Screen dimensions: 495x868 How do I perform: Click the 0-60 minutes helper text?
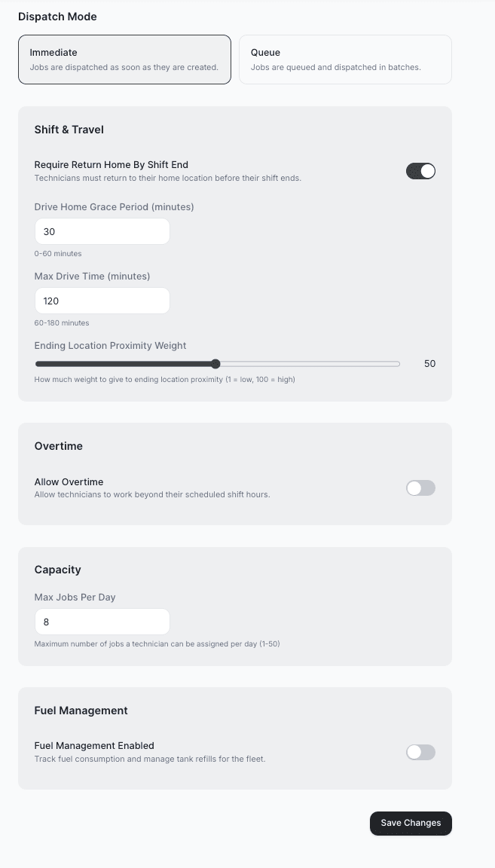point(58,254)
